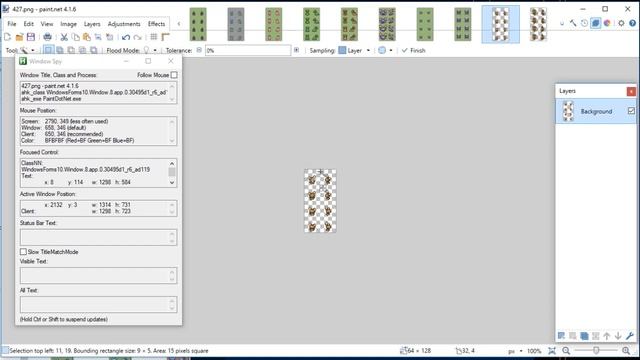Toggle Tools window icon

573,24
